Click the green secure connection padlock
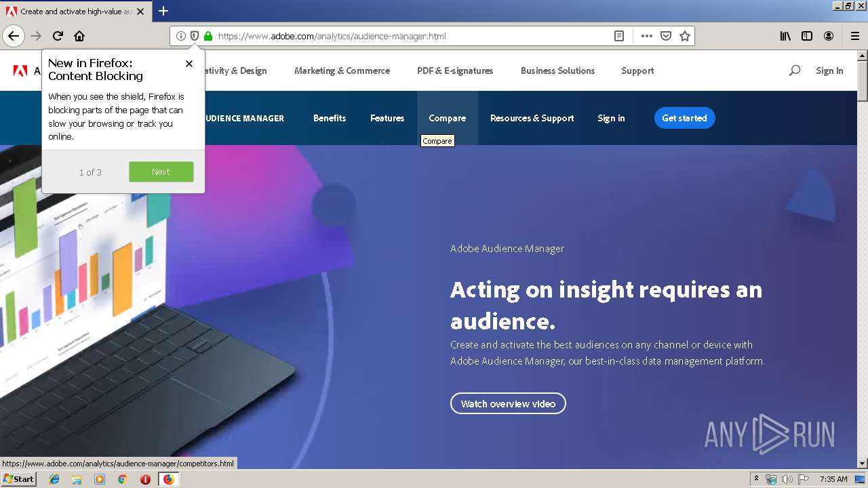868x488 pixels. click(x=208, y=36)
